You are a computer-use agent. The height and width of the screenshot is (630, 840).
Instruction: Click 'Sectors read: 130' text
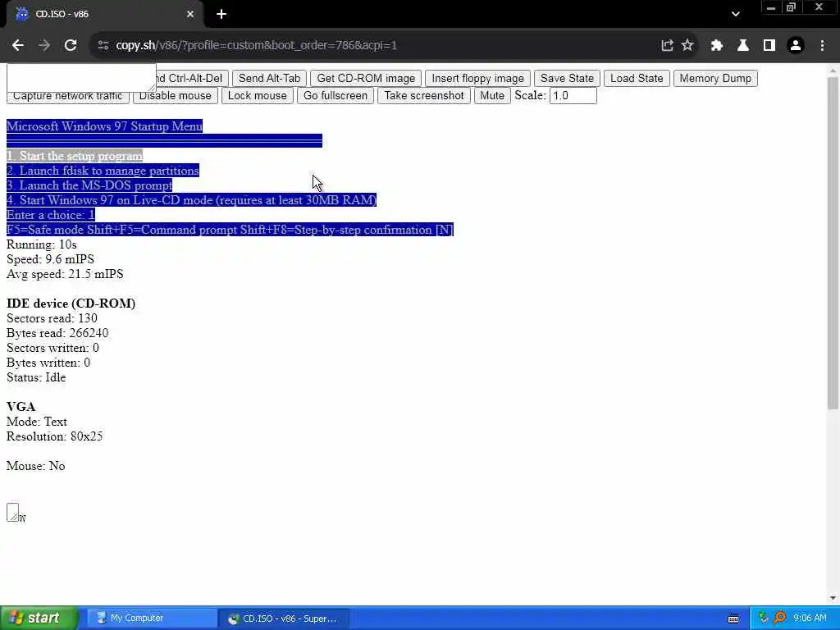pos(52,318)
